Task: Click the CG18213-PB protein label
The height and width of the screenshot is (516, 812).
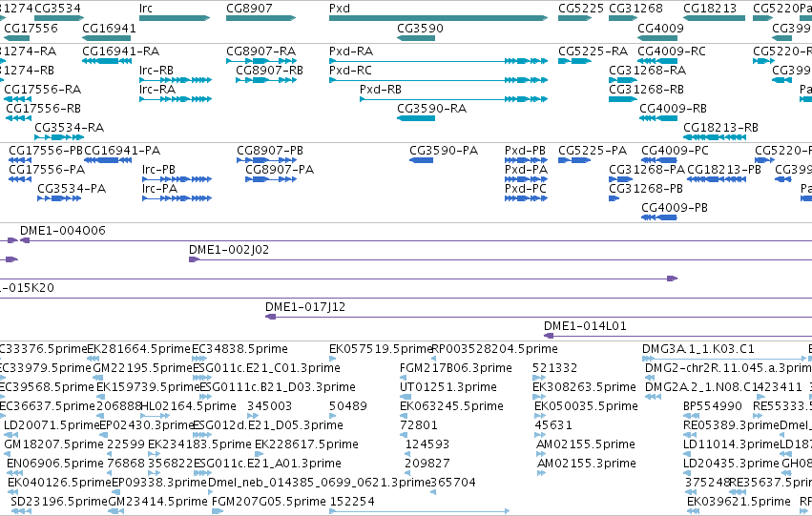Action: click(x=724, y=170)
